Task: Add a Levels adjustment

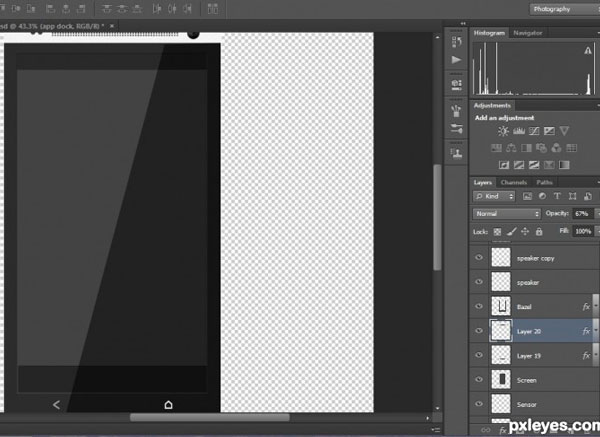Action: point(519,131)
